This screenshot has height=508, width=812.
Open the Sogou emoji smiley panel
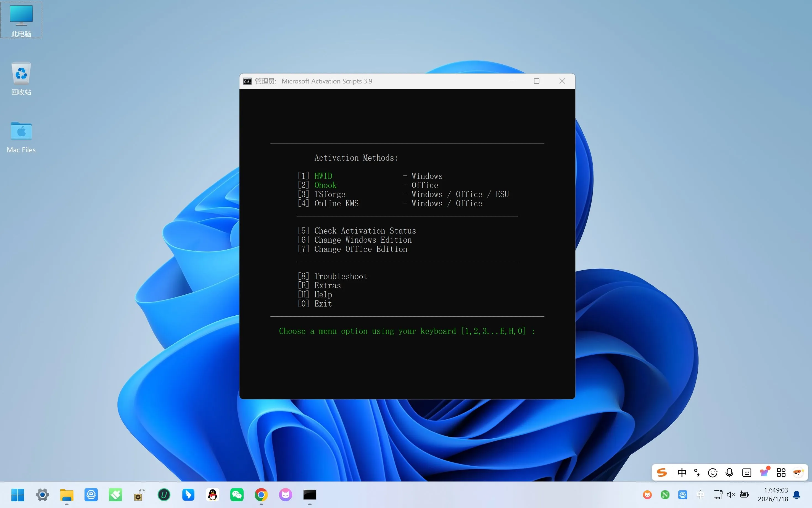712,473
